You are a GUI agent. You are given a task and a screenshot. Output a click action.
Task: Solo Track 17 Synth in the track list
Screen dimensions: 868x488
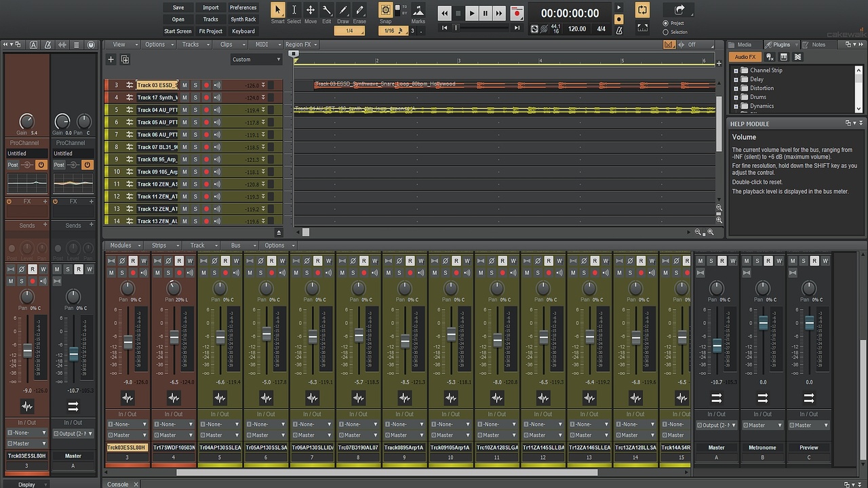[195, 98]
